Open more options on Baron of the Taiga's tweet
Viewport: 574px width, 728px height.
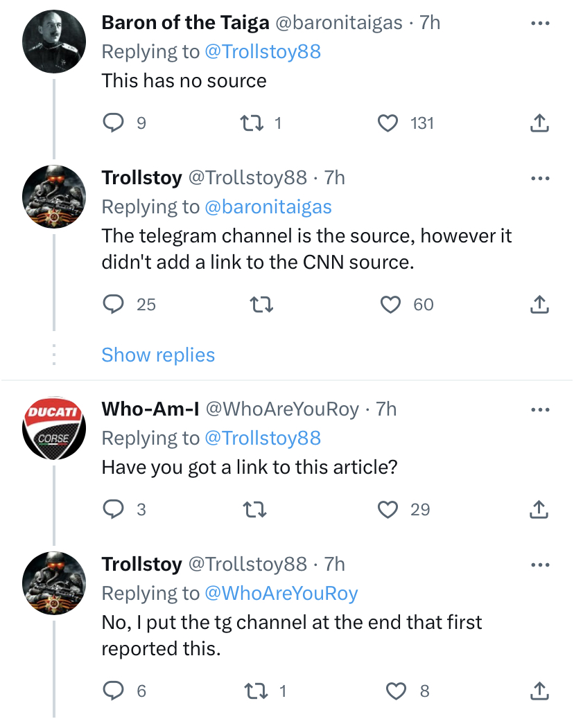click(539, 23)
